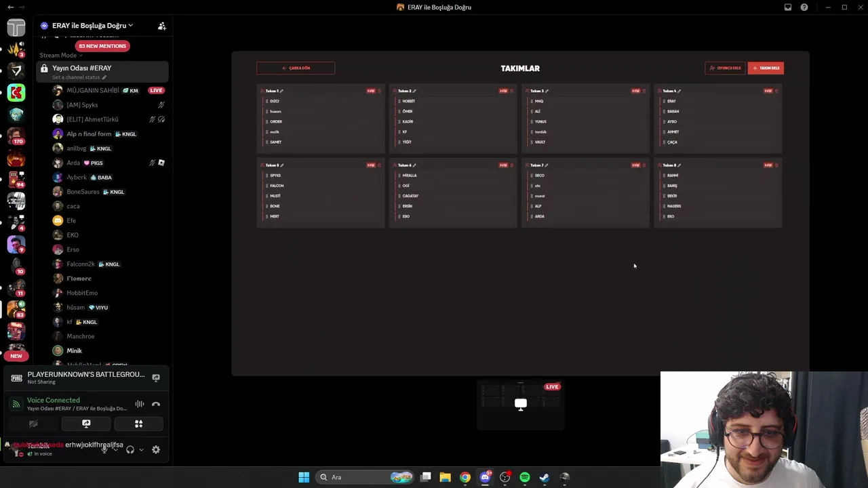Open the Yayın Odası #ERAY voice channel
868x488 pixels.
pyautogui.click(x=102, y=70)
